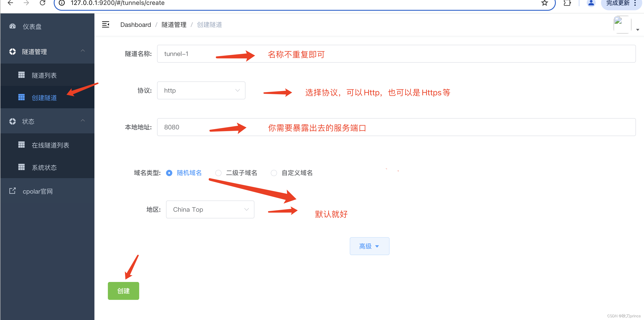
Task: Select 二级子域名 radio button
Action: coord(218,173)
